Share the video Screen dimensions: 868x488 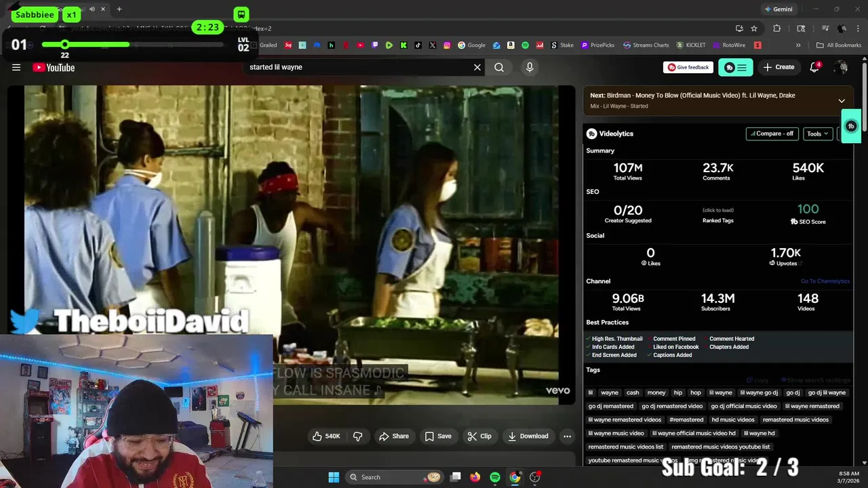[394, 436]
